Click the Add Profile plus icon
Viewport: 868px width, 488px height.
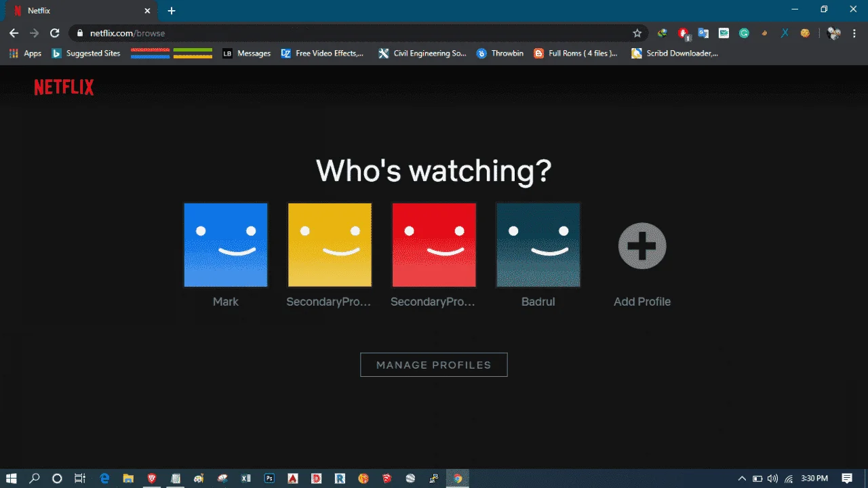pos(642,245)
